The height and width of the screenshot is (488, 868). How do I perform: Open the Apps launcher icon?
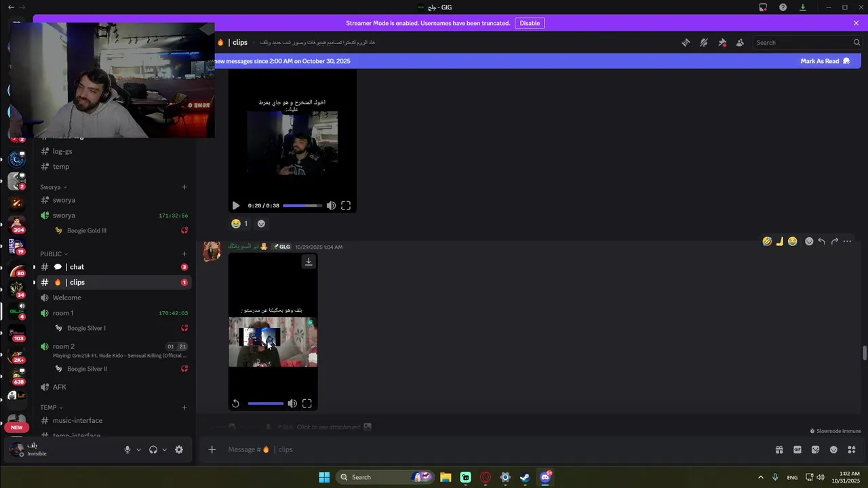point(852,449)
